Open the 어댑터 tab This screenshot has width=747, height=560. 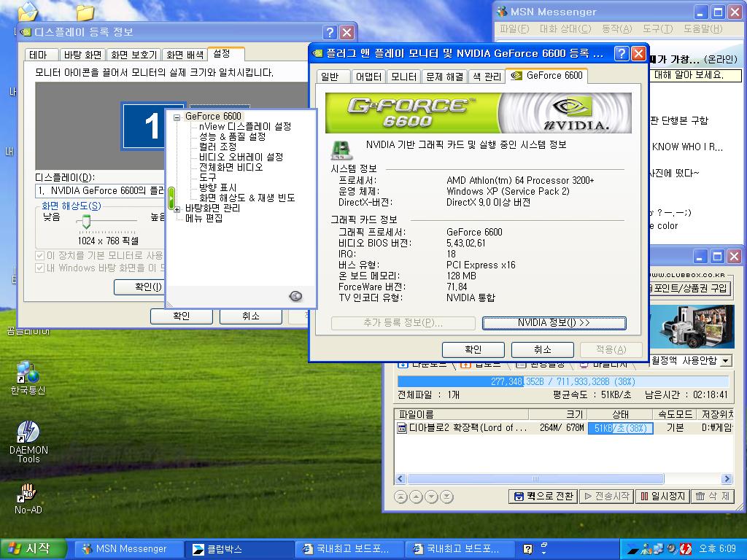point(368,76)
